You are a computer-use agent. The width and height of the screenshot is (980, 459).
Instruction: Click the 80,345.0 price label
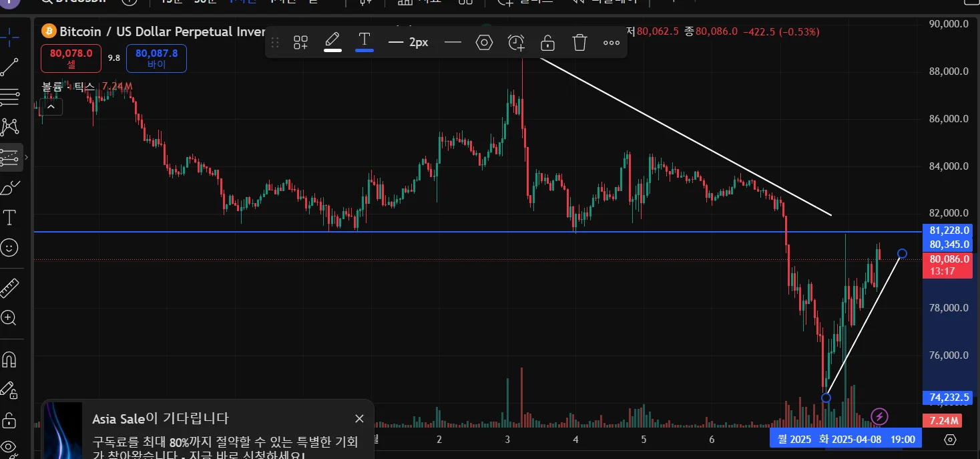tap(949, 245)
